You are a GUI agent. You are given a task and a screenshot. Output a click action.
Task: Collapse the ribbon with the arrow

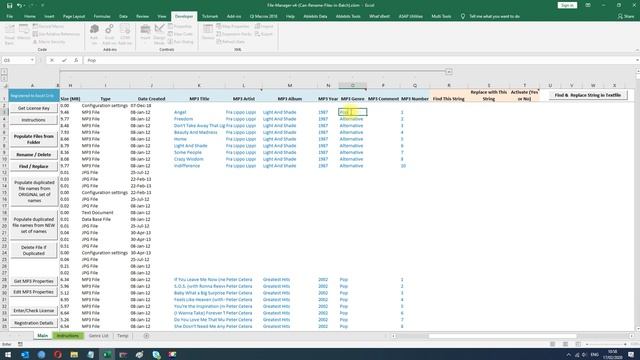tap(637, 50)
